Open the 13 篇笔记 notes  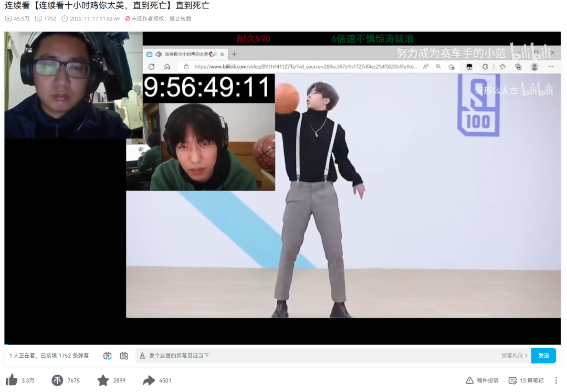pos(526,380)
